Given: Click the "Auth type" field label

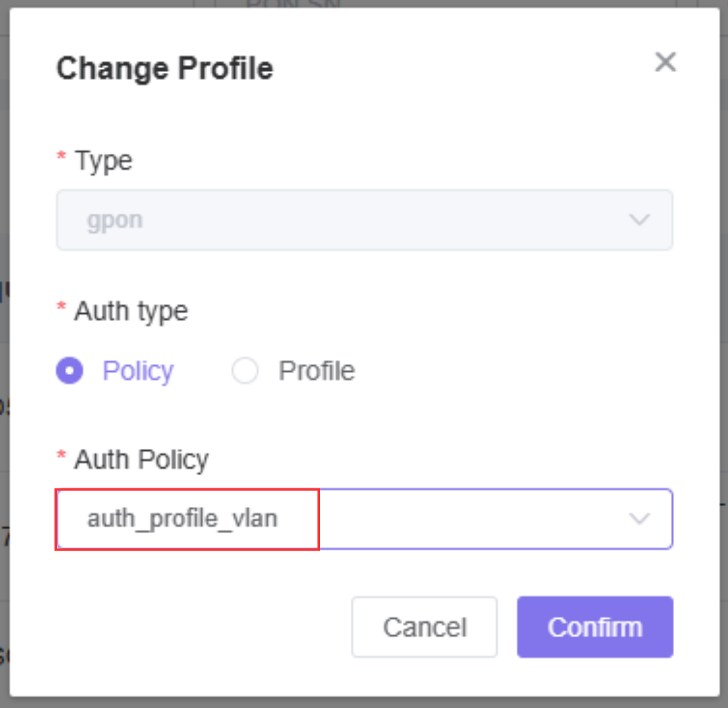Looking at the screenshot, I should click(x=131, y=311).
